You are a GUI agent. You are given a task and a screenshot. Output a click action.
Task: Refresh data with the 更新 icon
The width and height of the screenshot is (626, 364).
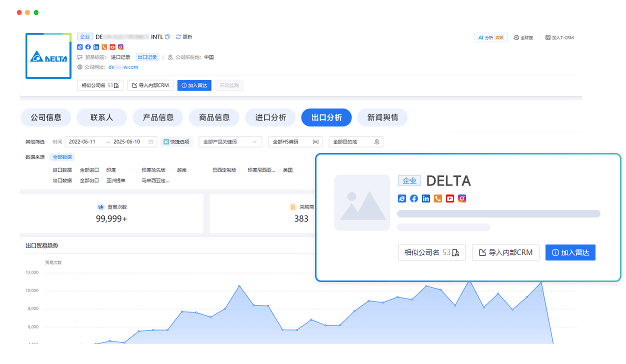pyautogui.click(x=178, y=36)
